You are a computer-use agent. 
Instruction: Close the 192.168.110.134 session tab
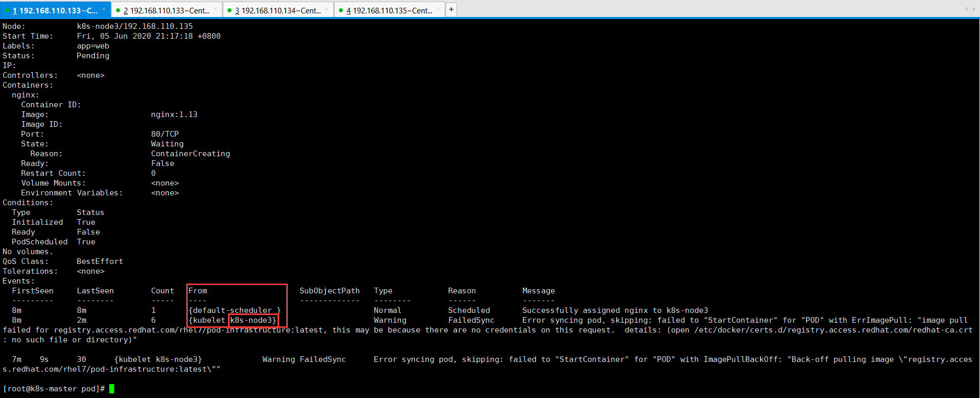(x=326, y=9)
